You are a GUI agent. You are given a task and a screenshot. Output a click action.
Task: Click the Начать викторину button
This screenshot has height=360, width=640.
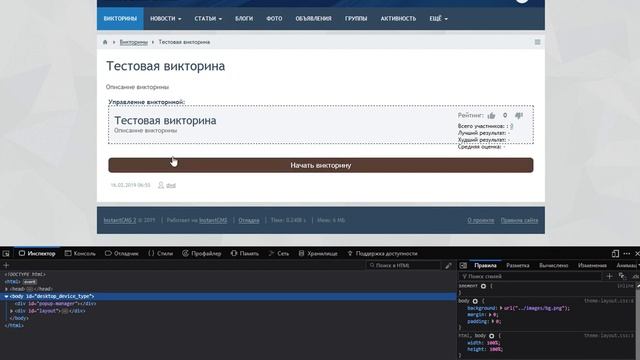pos(321,165)
